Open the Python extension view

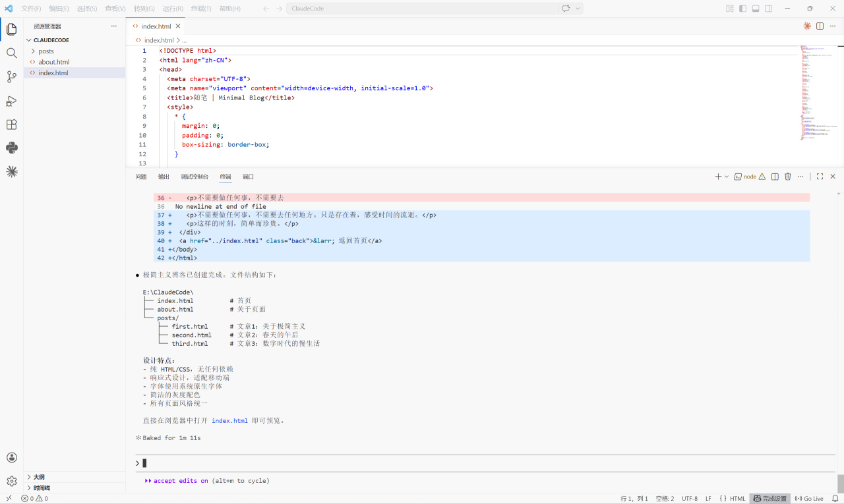pyautogui.click(x=11, y=148)
